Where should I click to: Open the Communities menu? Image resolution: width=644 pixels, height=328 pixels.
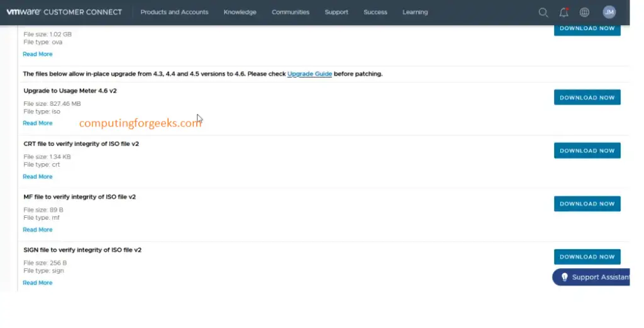point(291,13)
